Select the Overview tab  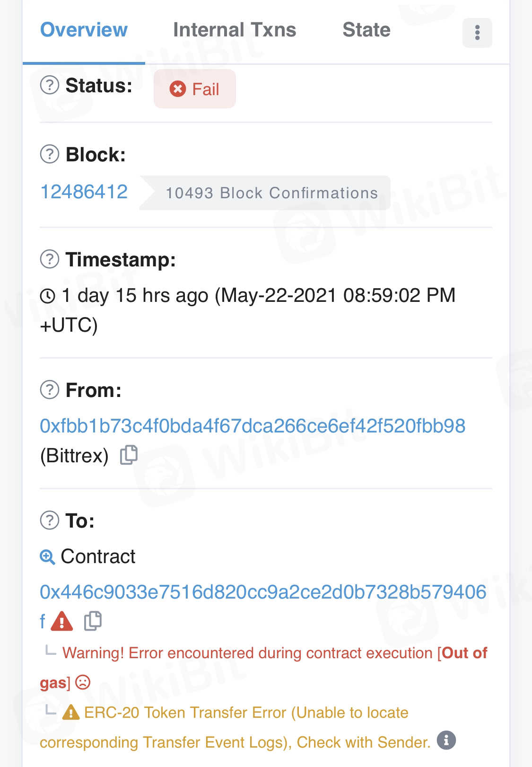pos(84,30)
